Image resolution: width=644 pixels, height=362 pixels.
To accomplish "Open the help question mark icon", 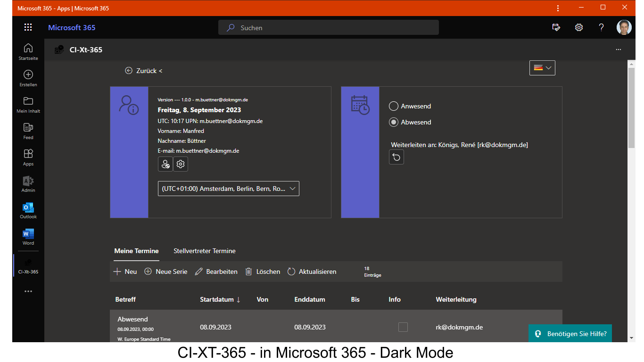I will (601, 27).
